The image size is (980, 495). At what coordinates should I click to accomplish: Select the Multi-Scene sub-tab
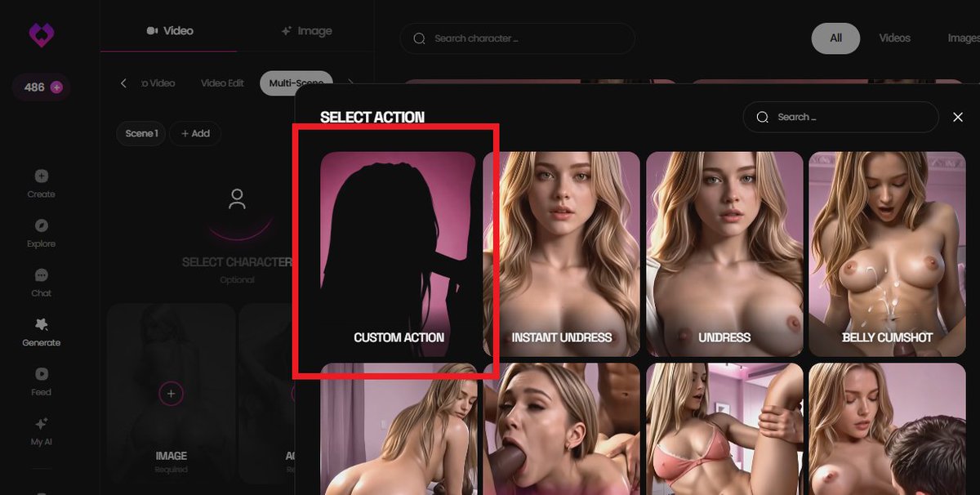[296, 83]
